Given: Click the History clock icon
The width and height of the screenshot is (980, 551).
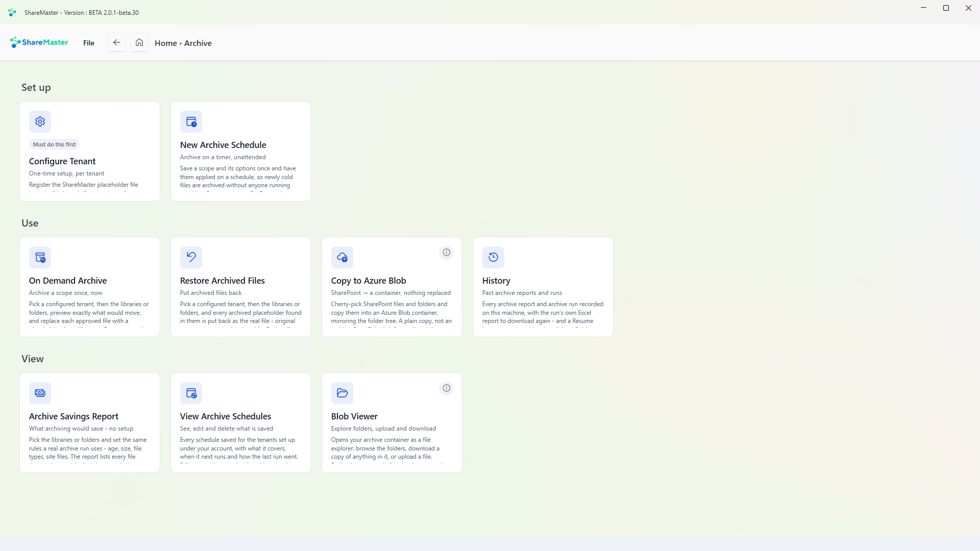Looking at the screenshot, I should tap(493, 257).
